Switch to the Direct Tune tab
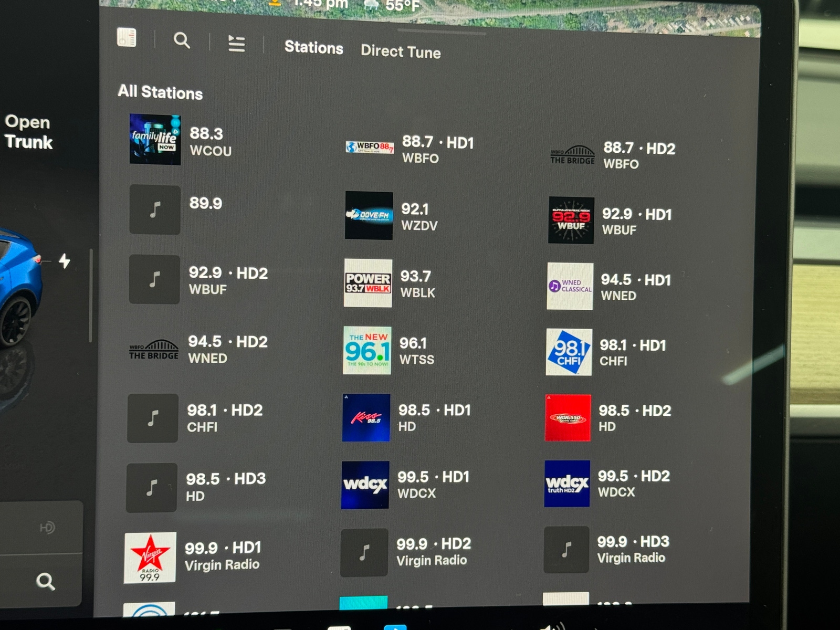840x630 pixels. coord(401,51)
